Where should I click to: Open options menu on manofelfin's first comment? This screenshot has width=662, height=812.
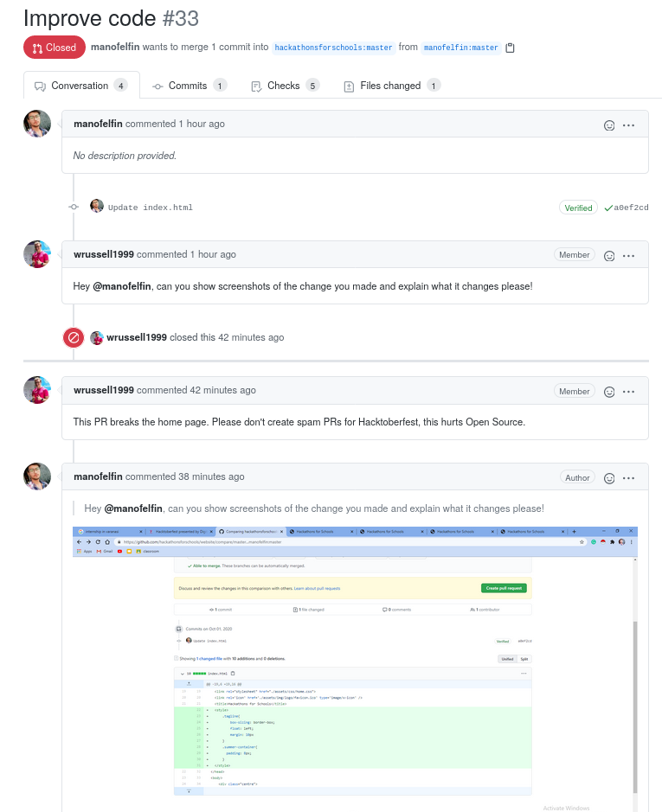629,125
